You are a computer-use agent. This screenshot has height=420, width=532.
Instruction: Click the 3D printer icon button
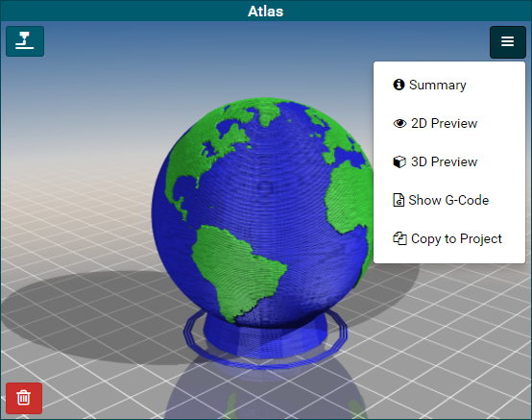click(25, 41)
